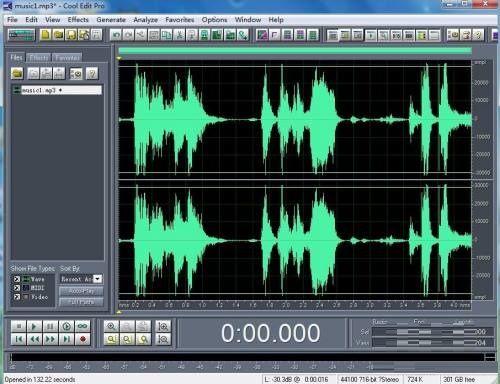Toggle the Video file type checkbox

coord(17,297)
